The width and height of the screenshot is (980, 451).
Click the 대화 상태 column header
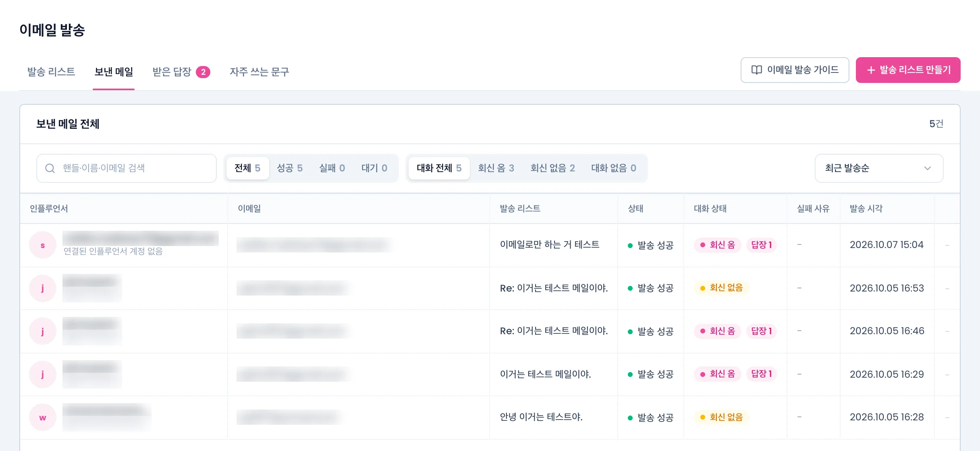pyautogui.click(x=710, y=209)
